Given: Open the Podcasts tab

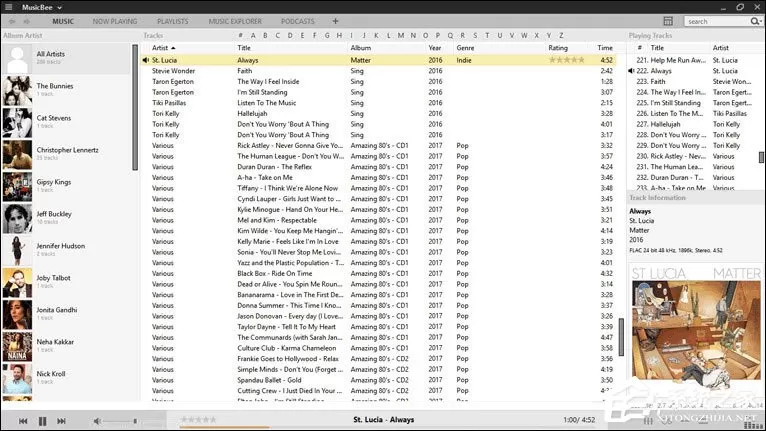Looking at the screenshot, I should click(x=298, y=21).
